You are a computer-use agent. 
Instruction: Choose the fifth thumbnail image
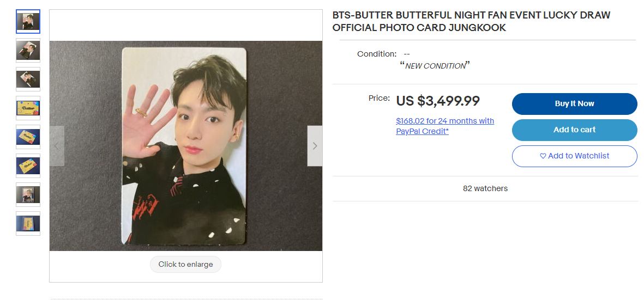pos(28,137)
